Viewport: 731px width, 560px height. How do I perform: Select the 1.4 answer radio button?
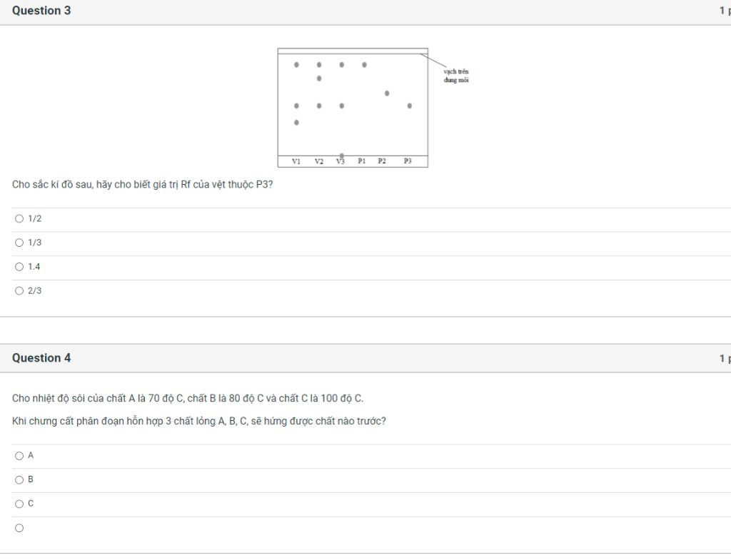point(19,267)
